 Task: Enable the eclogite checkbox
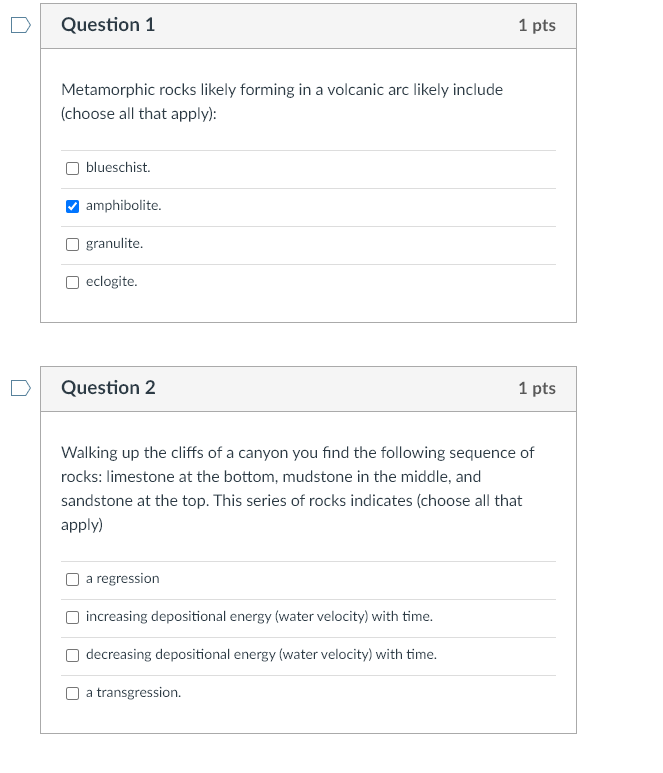[72, 282]
